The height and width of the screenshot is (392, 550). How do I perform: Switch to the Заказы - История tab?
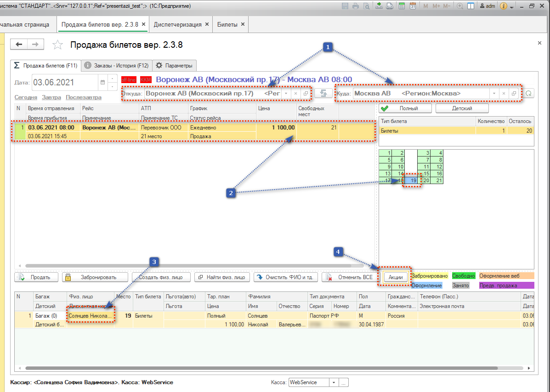(117, 65)
